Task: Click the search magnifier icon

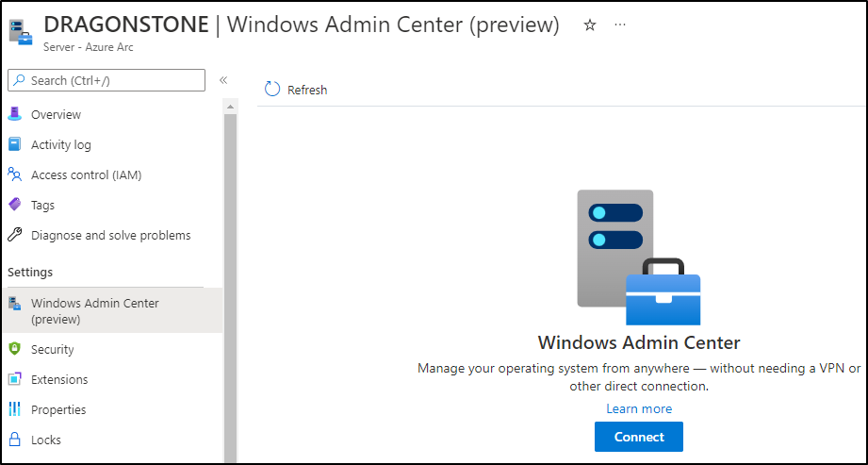Action: (x=20, y=80)
